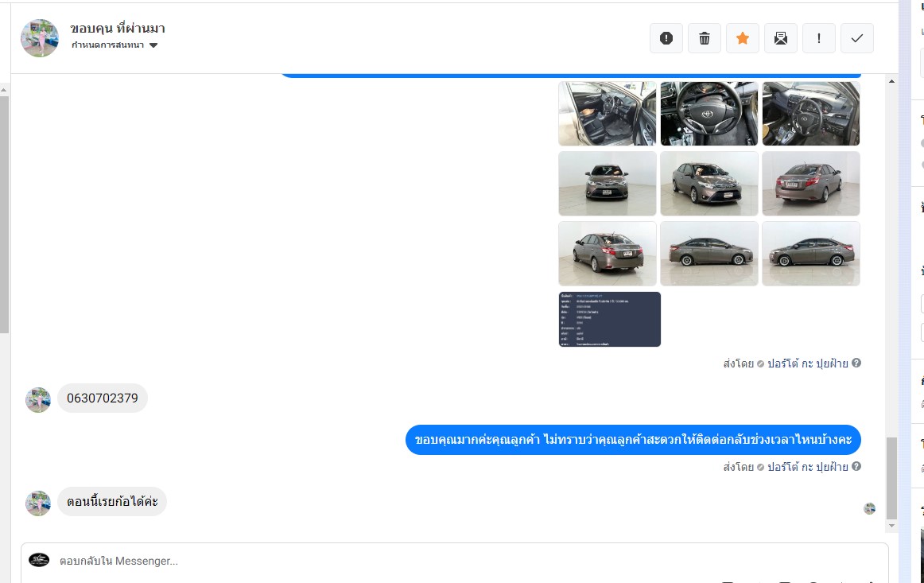Toggle the orange star follow-up flag
Image resolution: width=924 pixels, height=583 pixels.
pos(743,38)
